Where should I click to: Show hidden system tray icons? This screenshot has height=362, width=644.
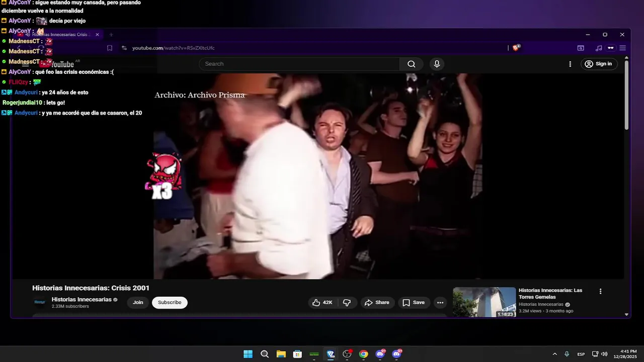[554, 354]
